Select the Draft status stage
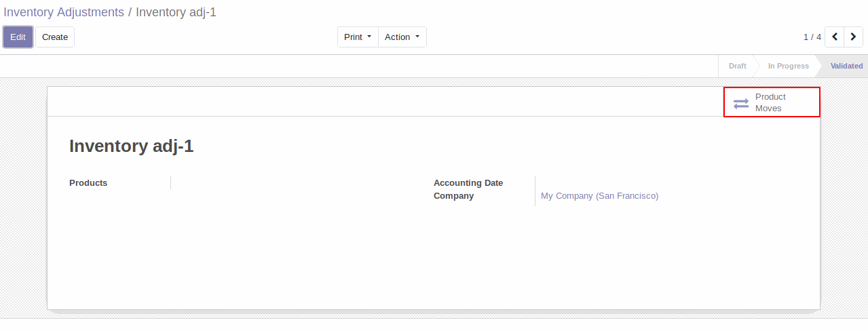The image size is (868, 331). [737, 66]
